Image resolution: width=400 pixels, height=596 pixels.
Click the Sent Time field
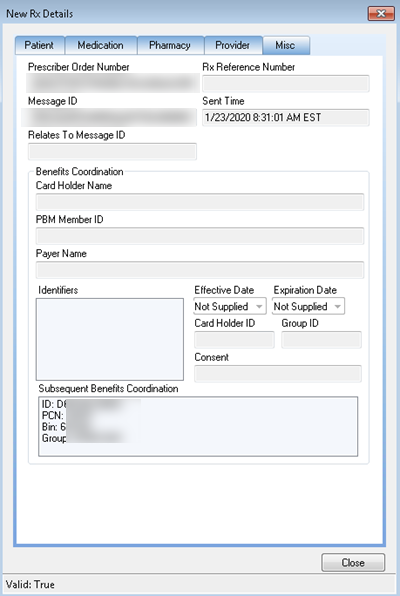click(x=286, y=117)
